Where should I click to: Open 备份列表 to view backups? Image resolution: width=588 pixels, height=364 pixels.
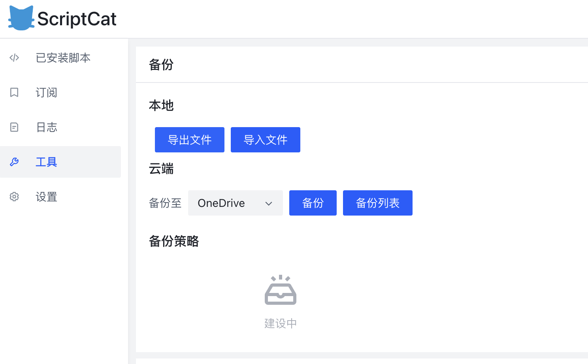(x=377, y=203)
